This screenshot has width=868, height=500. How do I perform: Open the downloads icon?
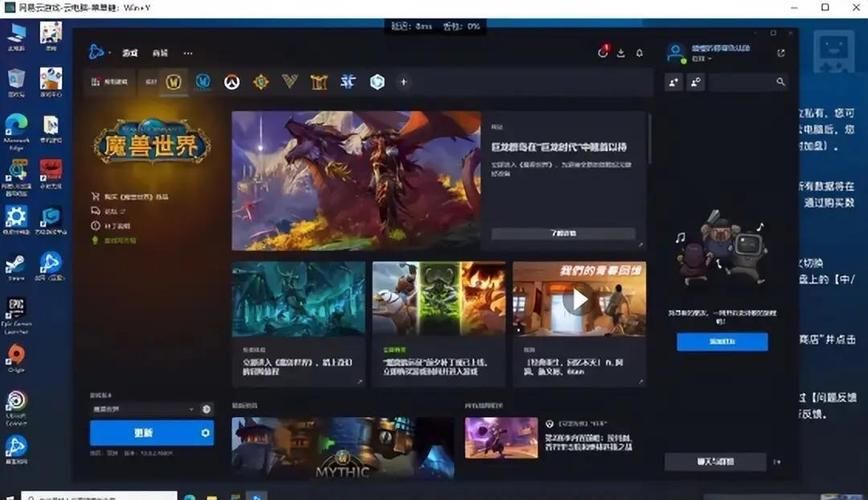pos(621,53)
